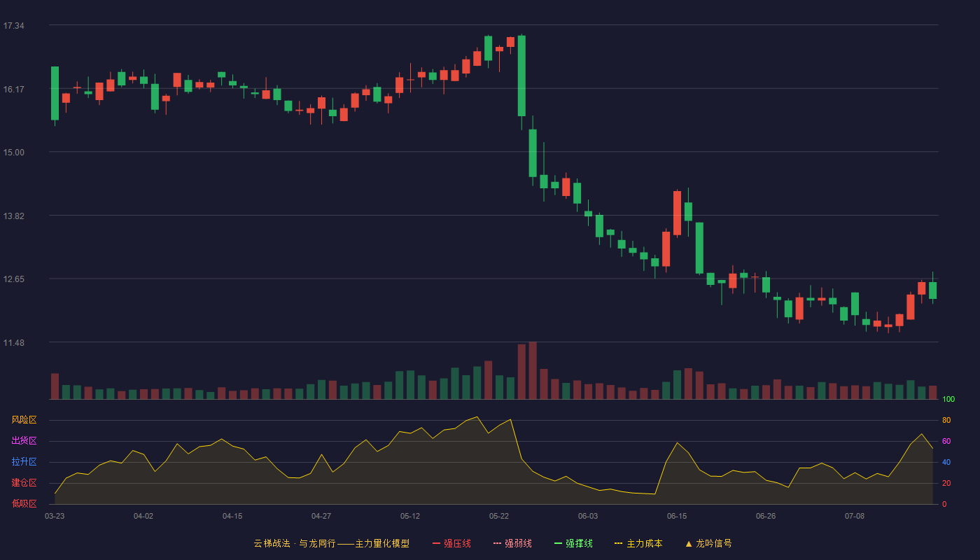980x560 pixels.
Task: Click the 建仓区 zone label
Action: coord(24,483)
